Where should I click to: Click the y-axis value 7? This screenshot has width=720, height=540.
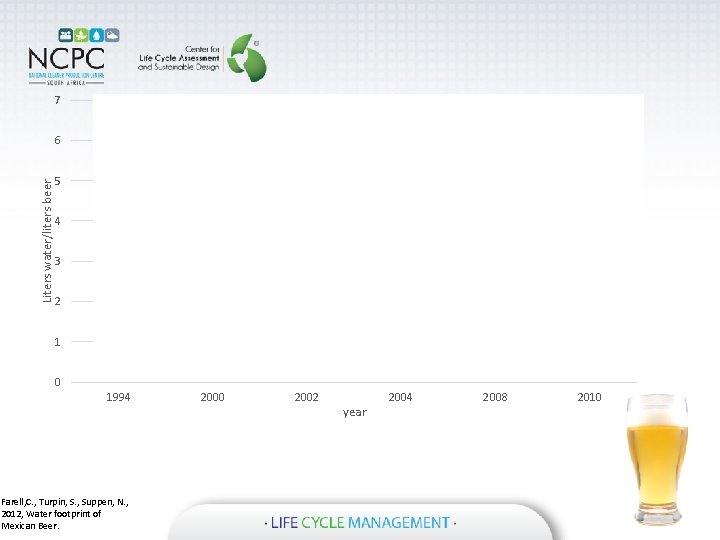(x=57, y=100)
